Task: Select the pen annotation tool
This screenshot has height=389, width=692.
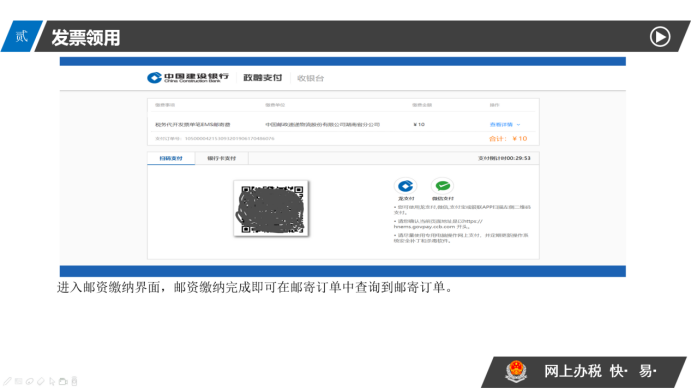Action: pos(8,381)
